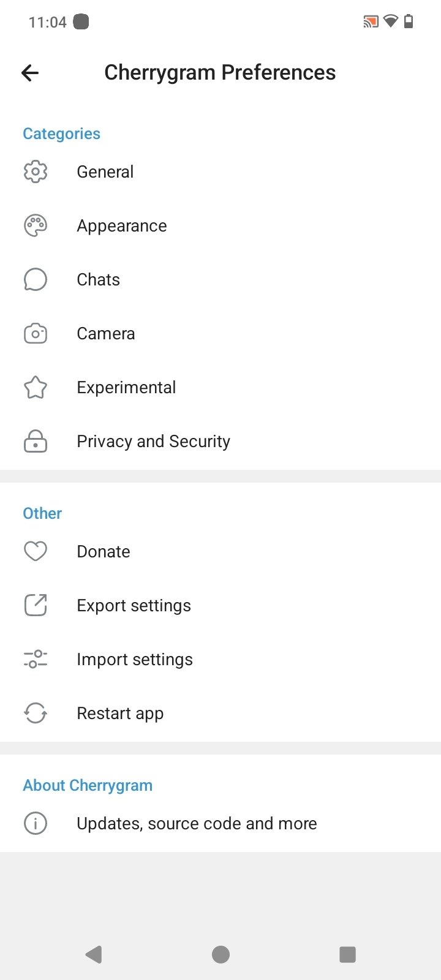
Task: Go to Privacy and Security
Action: 153,442
